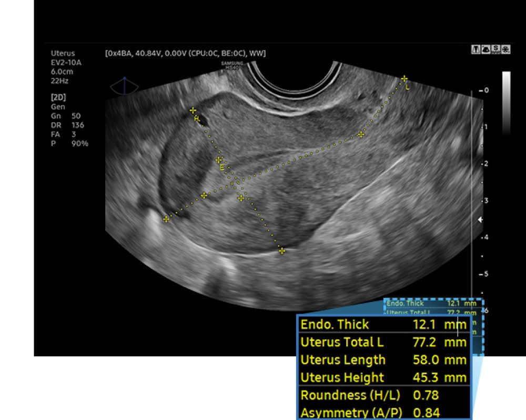Click the 'S' status icon at top-right
526x420 pixels.
point(496,49)
